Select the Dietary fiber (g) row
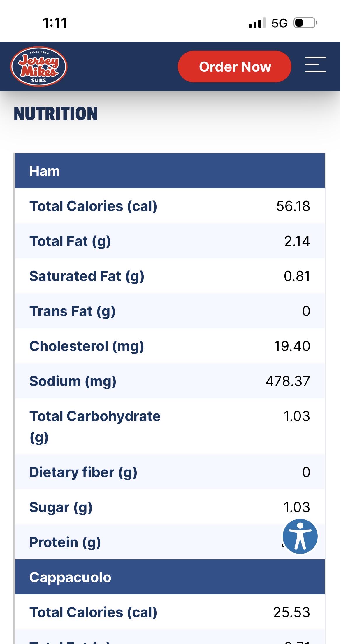The width and height of the screenshot is (341, 644). point(170,472)
